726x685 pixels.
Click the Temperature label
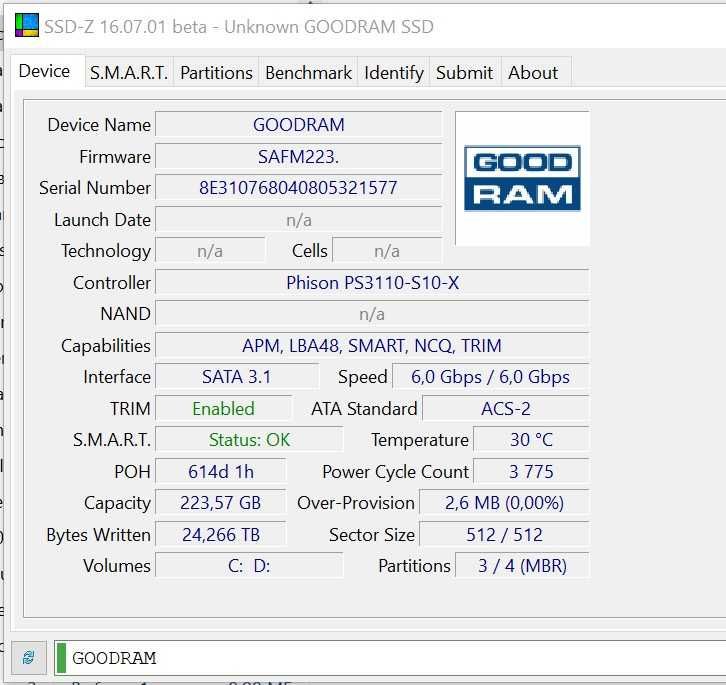[420, 440]
